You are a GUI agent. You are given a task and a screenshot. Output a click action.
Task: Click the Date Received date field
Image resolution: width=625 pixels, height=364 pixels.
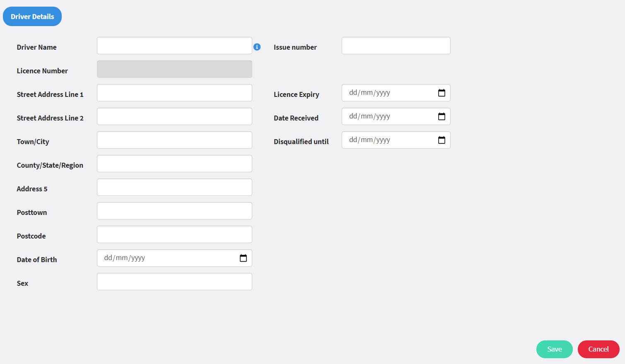pos(396,116)
